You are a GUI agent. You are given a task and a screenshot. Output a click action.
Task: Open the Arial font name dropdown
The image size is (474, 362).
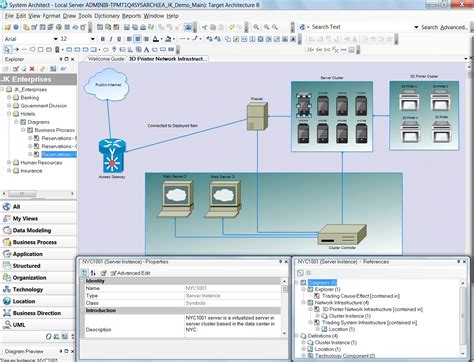pyautogui.click(x=56, y=39)
